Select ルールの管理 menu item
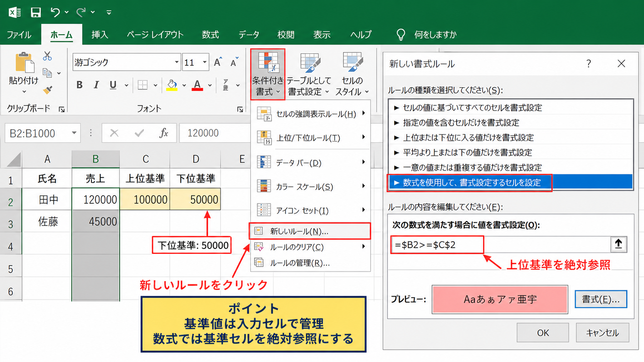This screenshot has height=362, width=644. (x=311, y=263)
